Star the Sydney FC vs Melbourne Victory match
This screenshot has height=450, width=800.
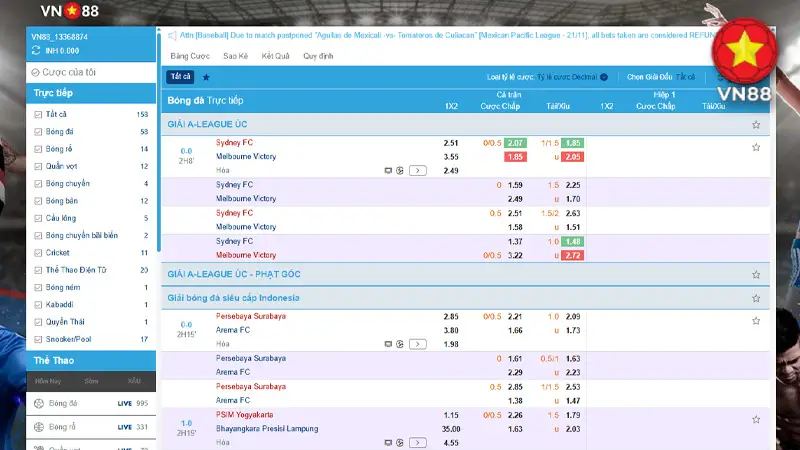tap(756, 147)
